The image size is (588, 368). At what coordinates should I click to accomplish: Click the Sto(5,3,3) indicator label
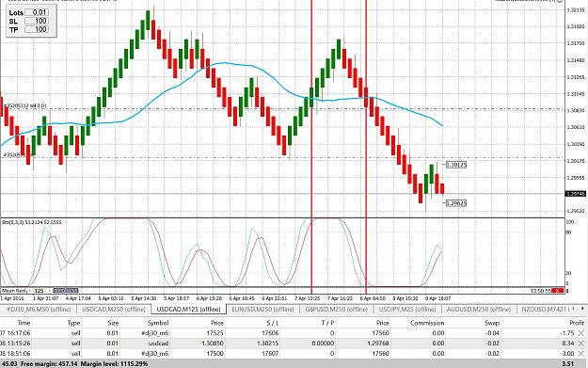(x=31, y=222)
